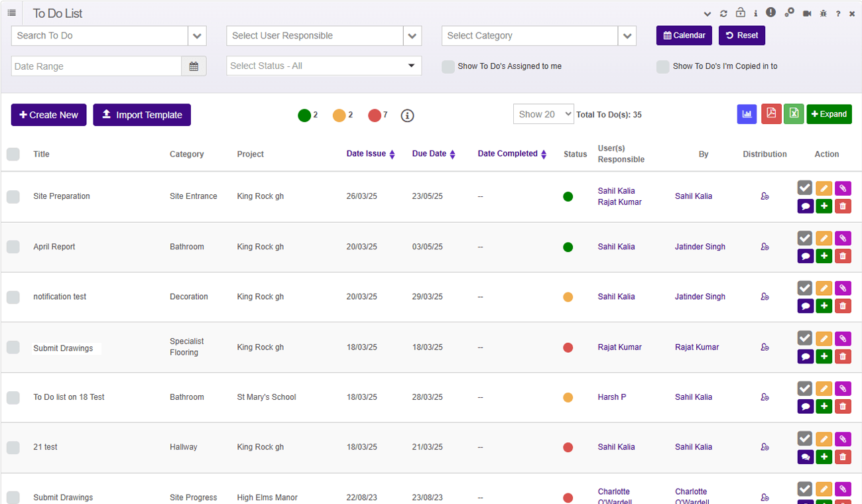This screenshot has width=862, height=504.
Task: Click the Reset filters button
Action: (741, 36)
